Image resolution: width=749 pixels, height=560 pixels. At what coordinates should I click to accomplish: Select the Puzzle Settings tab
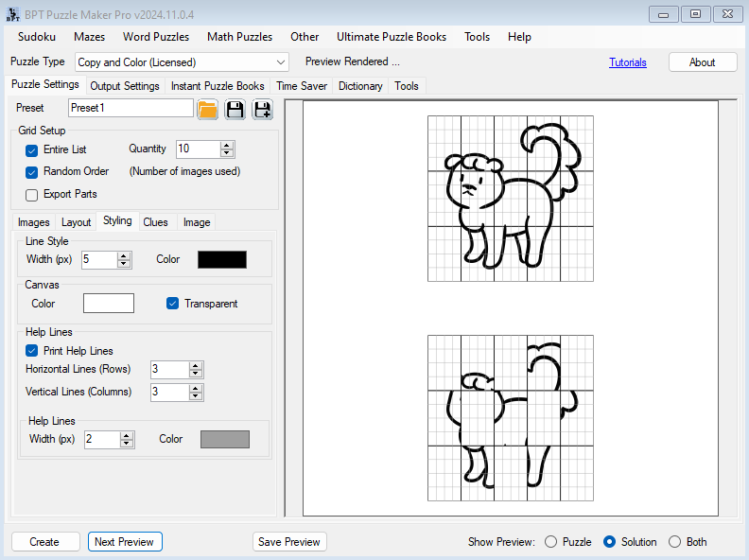click(44, 84)
